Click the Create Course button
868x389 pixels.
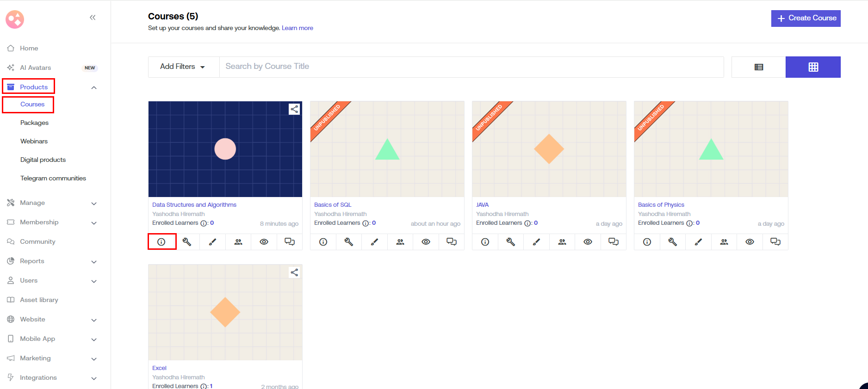[x=806, y=19]
